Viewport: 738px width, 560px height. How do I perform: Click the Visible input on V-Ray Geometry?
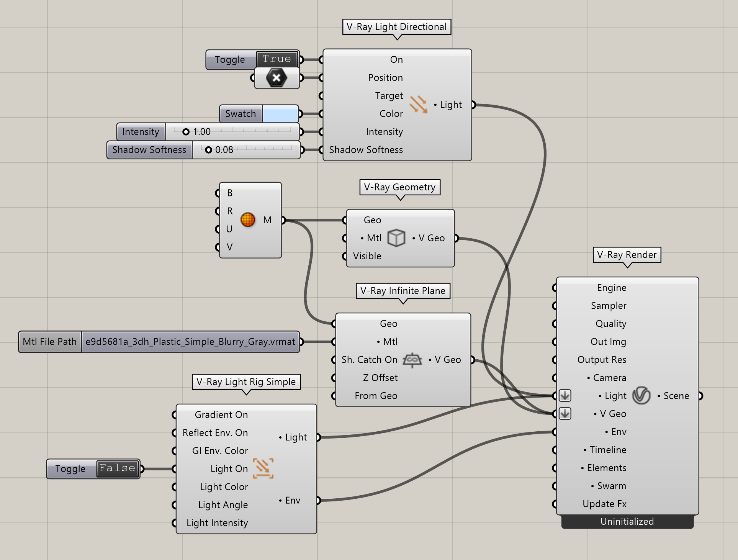(x=367, y=256)
